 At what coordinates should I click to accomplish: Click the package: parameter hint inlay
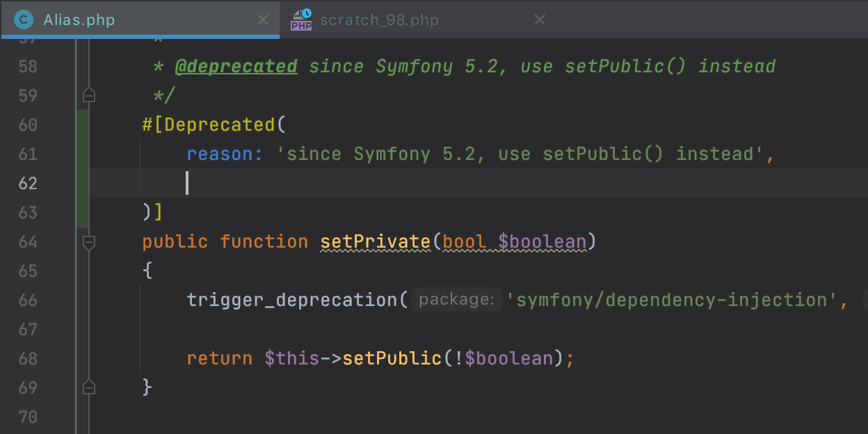click(456, 299)
